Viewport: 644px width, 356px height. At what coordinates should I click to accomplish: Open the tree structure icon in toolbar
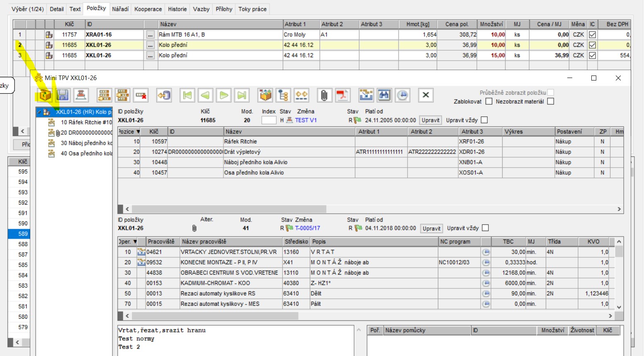[283, 95]
